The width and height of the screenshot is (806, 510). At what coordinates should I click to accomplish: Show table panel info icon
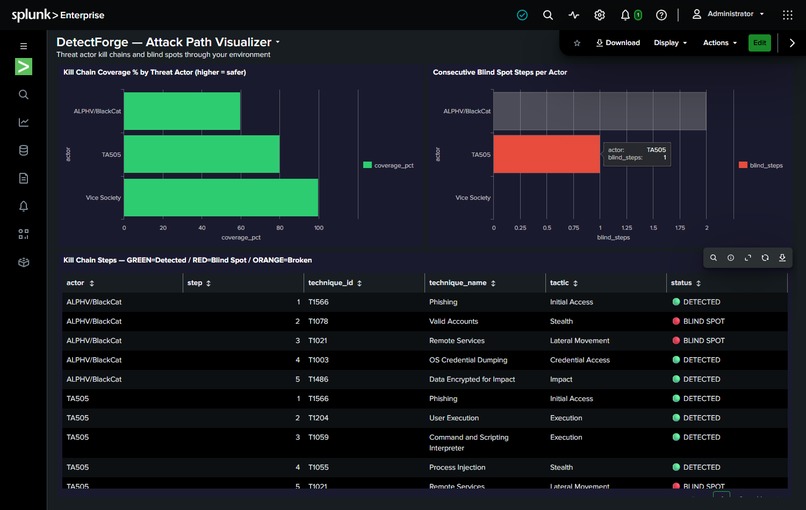pyautogui.click(x=730, y=258)
